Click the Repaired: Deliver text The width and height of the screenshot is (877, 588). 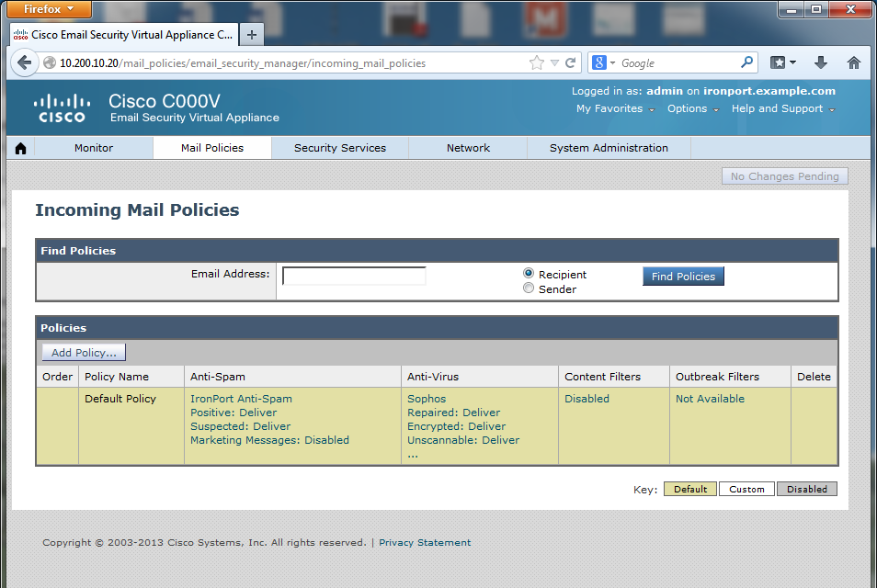(x=453, y=413)
